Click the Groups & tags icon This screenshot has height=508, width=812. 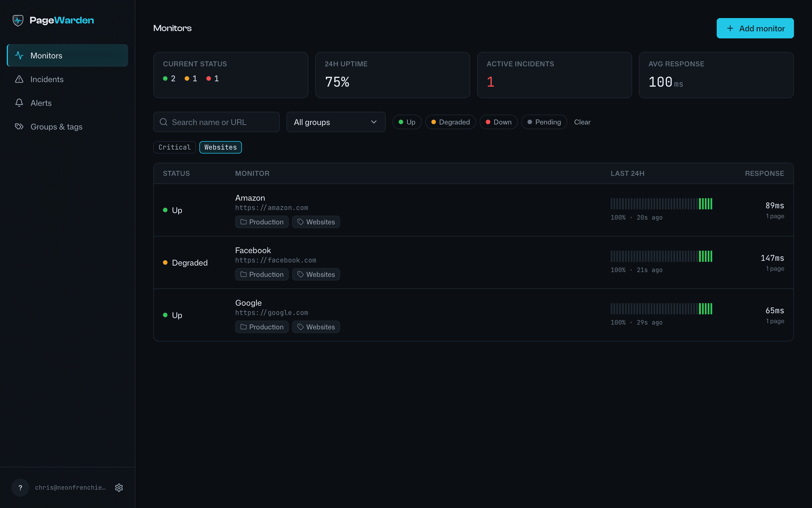19,127
